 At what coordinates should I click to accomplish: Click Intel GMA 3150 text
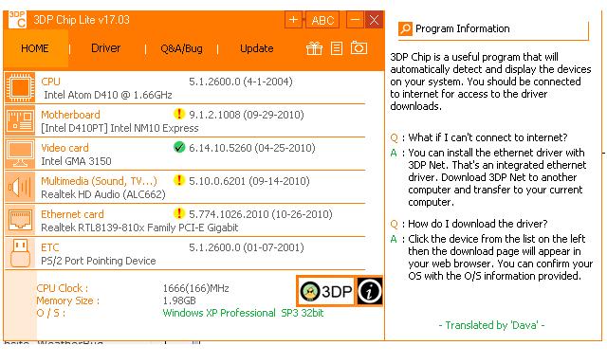pos(76,161)
